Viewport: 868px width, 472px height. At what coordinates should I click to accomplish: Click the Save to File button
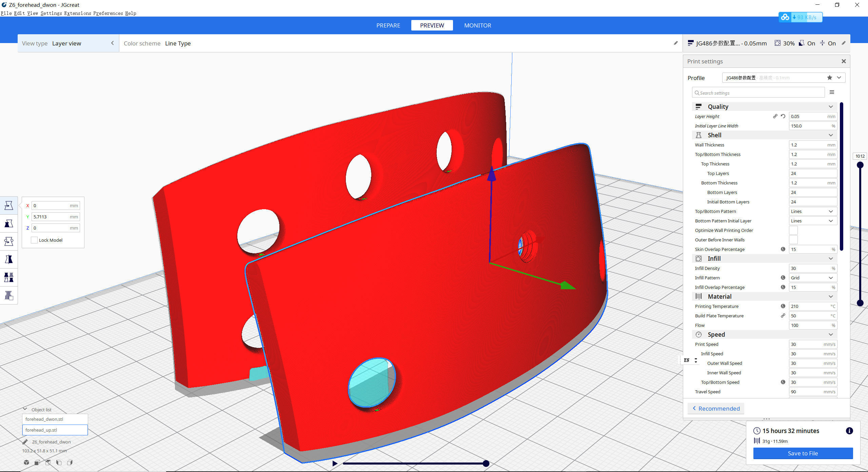[803, 453]
